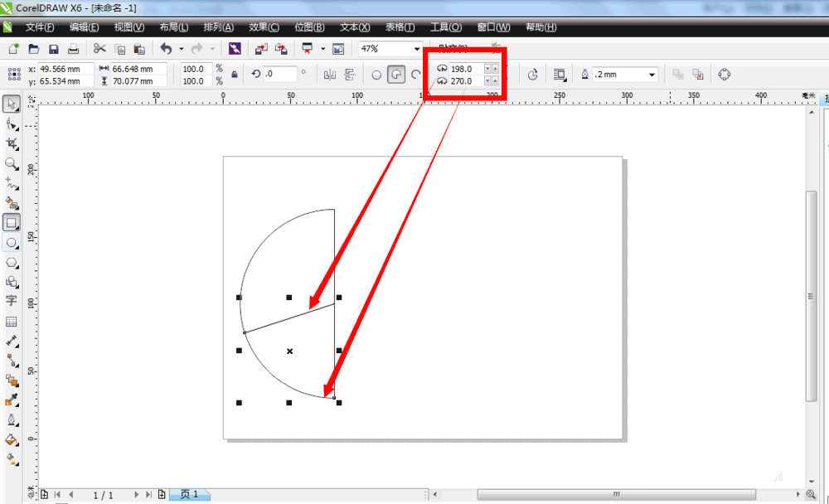Expand the undo history dropdown arrow
Viewport: 829px width, 504px height.
coord(182,49)
